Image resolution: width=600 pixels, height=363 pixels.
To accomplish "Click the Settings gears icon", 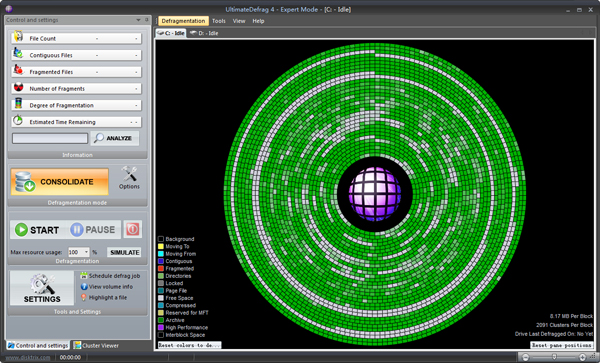I will pos(42,284).
